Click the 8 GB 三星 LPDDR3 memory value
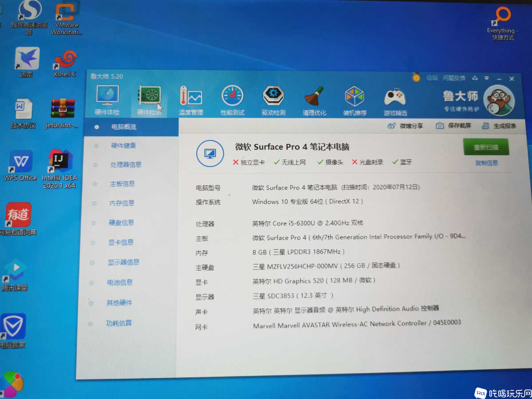 pos(299,252)
